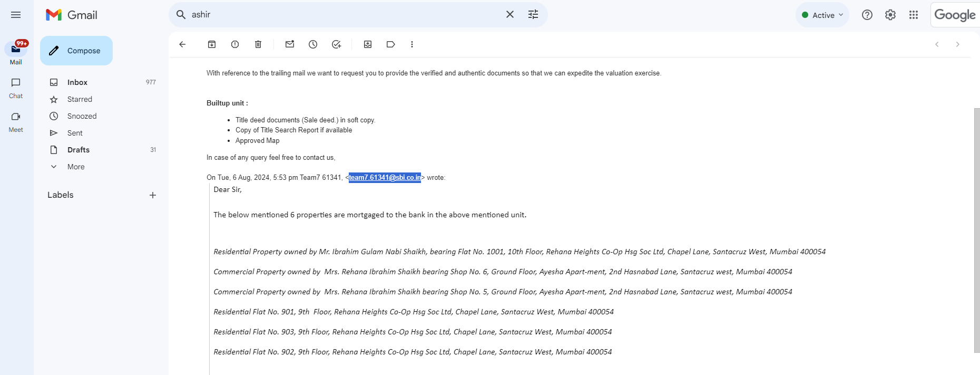The width and height of the screenshot is (980, 375).
Task: Create a new label with plus icon
Action: pyautogui.click(x=153, y=195)
